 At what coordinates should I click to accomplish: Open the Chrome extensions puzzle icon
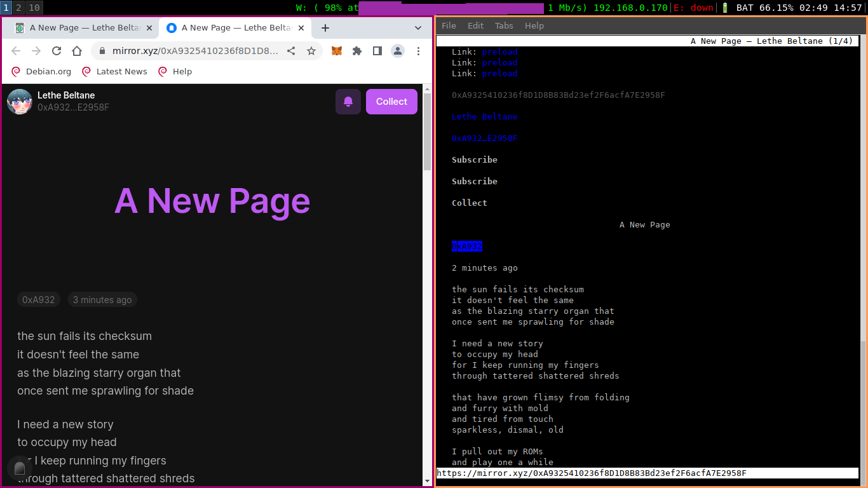point(356,51)
